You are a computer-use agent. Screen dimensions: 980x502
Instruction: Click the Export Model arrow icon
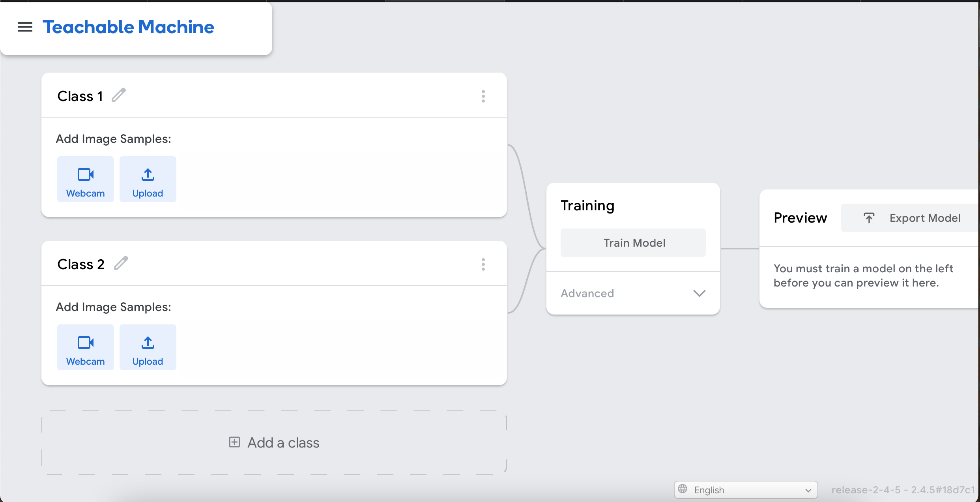point(869,218)
